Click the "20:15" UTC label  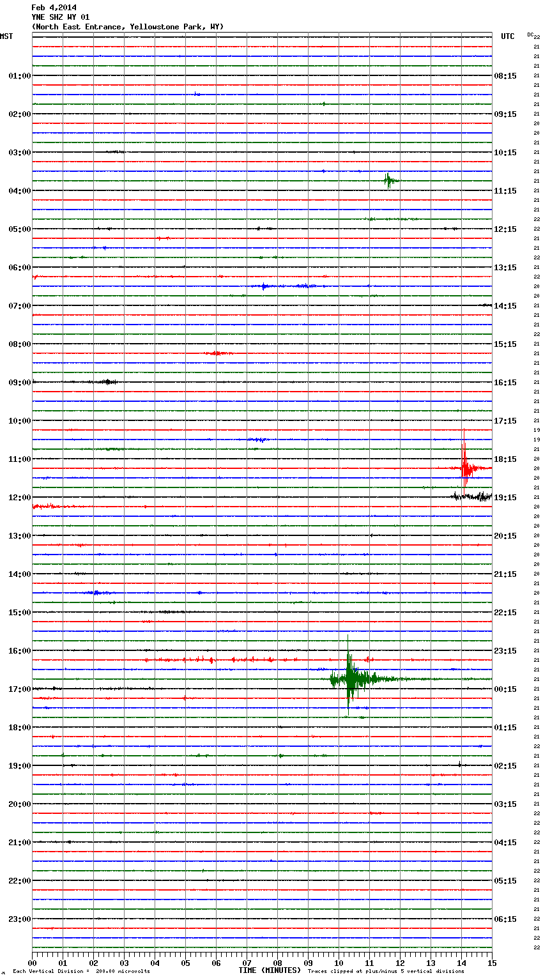(505, 536)
